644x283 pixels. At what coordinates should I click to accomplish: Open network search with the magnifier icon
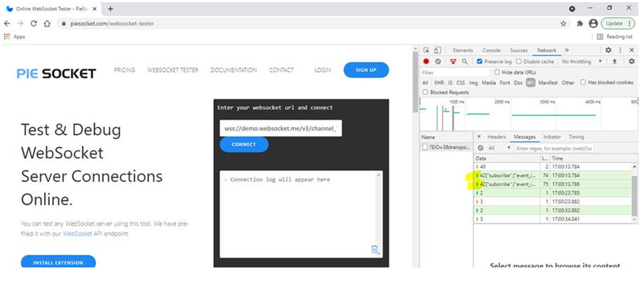pyautogui.click(x=465, y=62)
